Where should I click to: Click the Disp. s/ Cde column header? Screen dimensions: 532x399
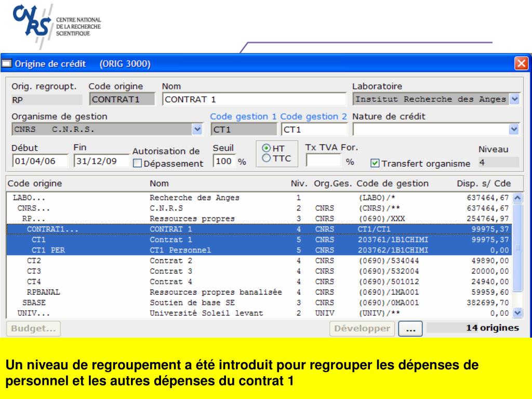(484, 183)
